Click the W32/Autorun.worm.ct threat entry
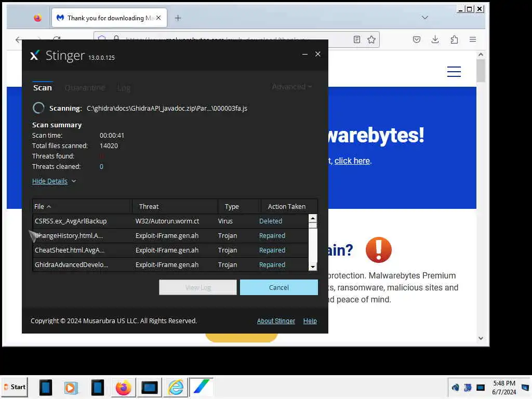The height and width of the screenshot is (399, 532). tap(167, 221)
